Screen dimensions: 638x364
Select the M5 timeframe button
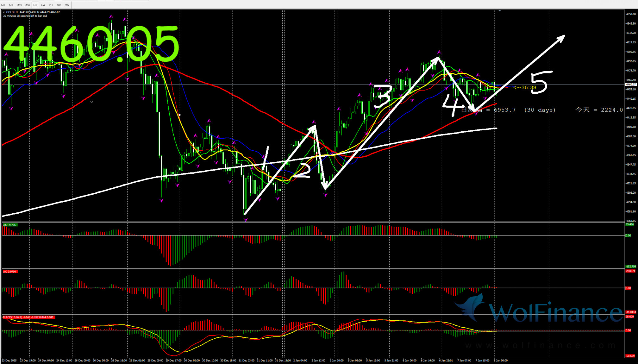[x=11, y=5]
